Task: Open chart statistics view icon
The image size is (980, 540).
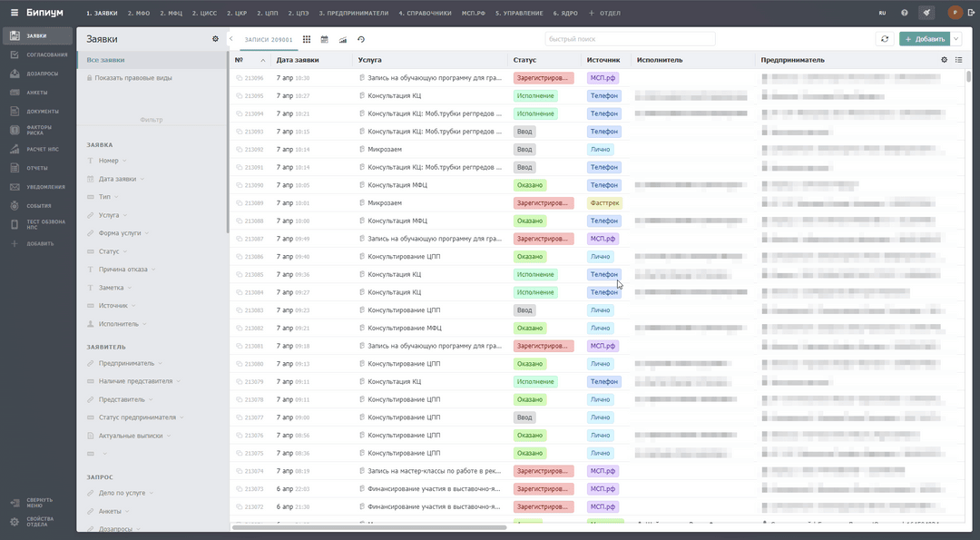Action: (343, 40)
